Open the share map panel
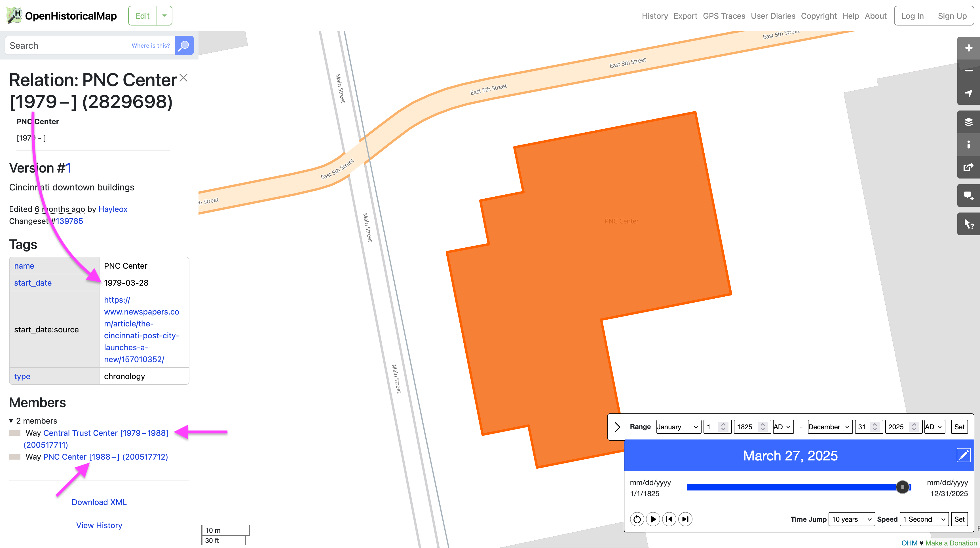980x548 pixels. (969, 167)
